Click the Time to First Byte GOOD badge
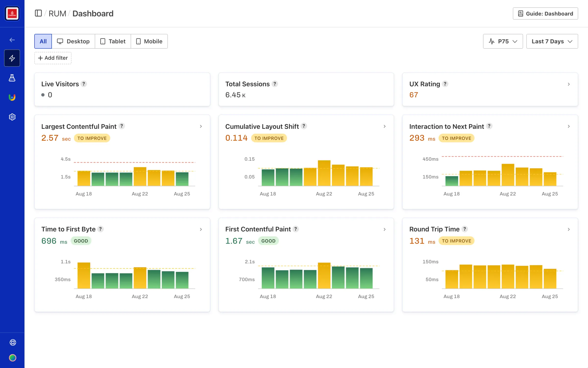This screenshot has height=368, width=588. coord(81,241)
